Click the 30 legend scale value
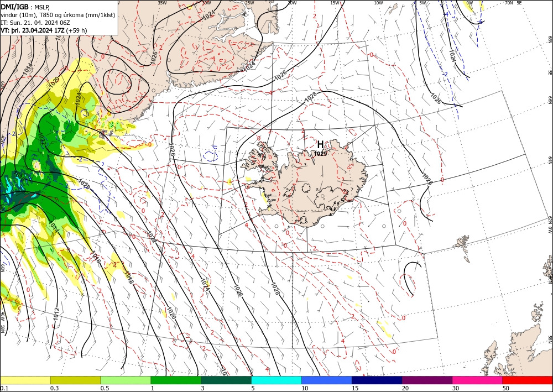This screenshot has height=392, width=553. (x=456, y=388)
